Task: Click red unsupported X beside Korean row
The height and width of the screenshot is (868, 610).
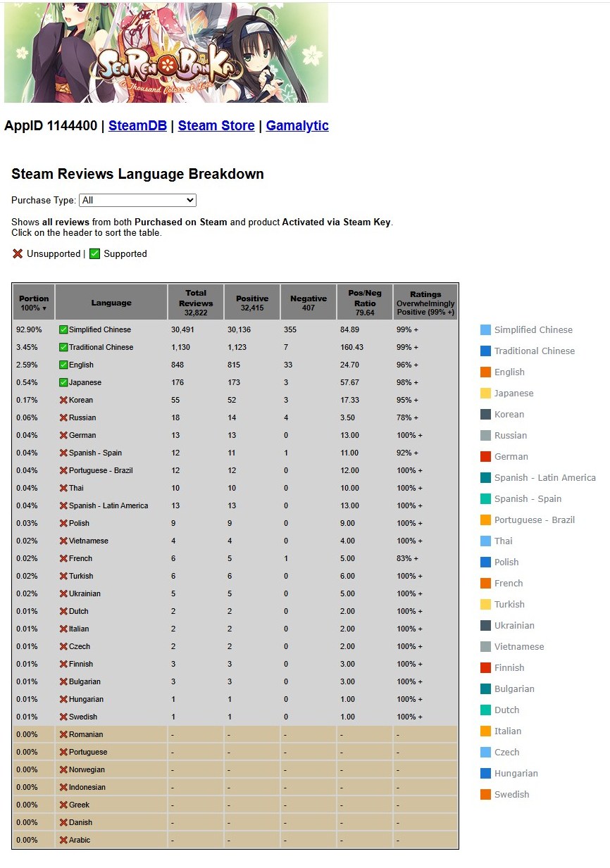Action: pyautogui.click(x=63, y=400)
